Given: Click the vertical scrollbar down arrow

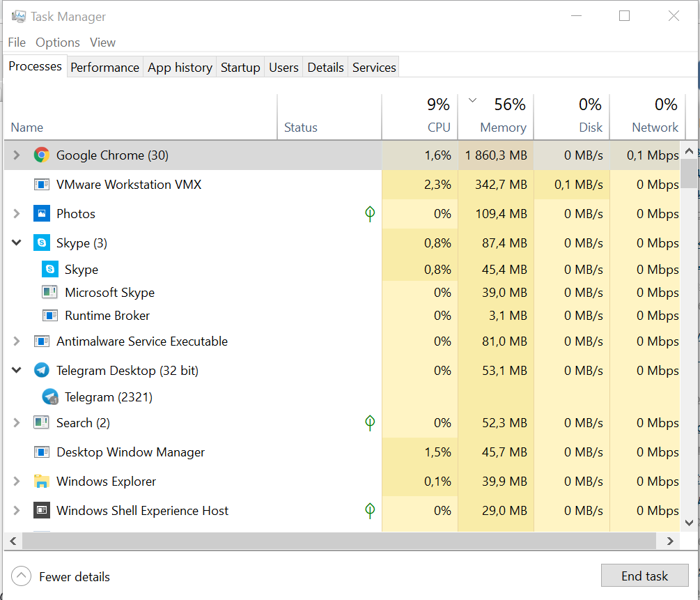Looking at the screenshot, I should click(689, 523).
